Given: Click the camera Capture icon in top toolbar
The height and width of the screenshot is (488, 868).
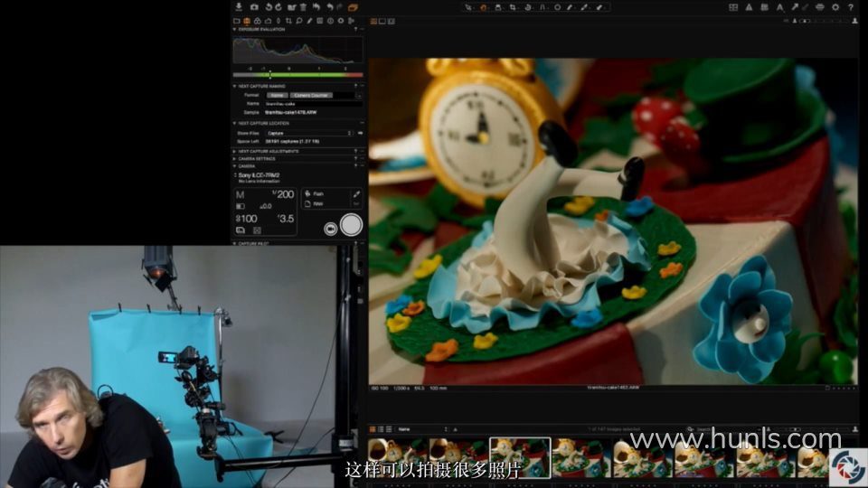Looking at the screenshot, I should tap(254, 7).
